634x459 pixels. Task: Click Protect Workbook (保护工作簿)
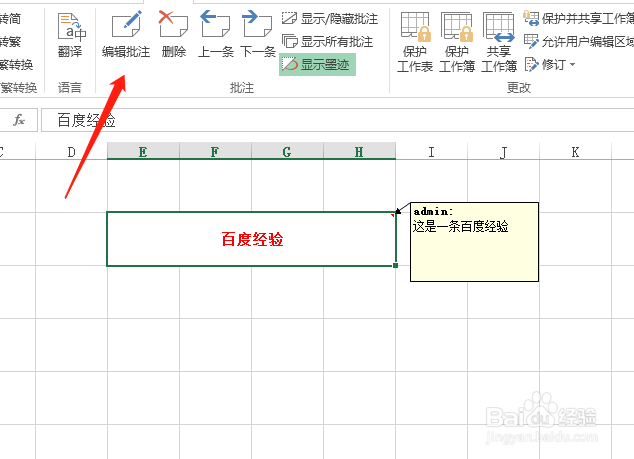457,42
